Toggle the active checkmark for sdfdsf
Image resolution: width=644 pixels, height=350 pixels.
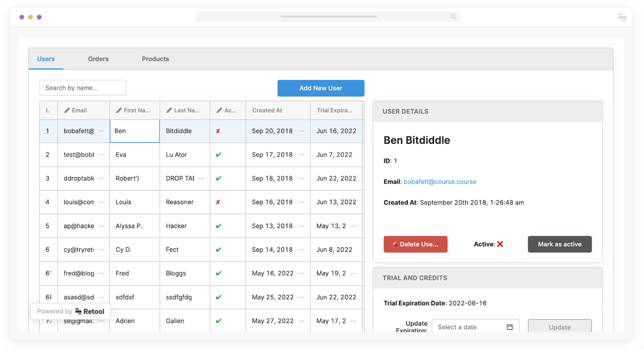click(x=219, y=297)
